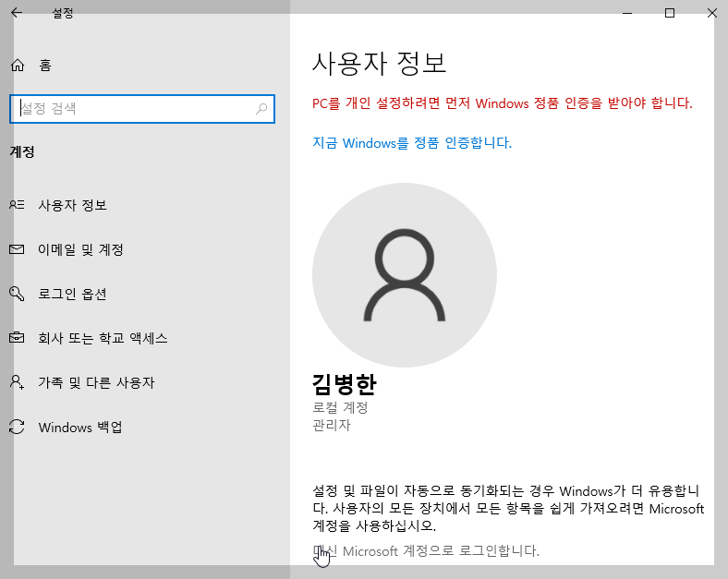Select the 이메일 및 계정 envelope icon

point(17,249)
